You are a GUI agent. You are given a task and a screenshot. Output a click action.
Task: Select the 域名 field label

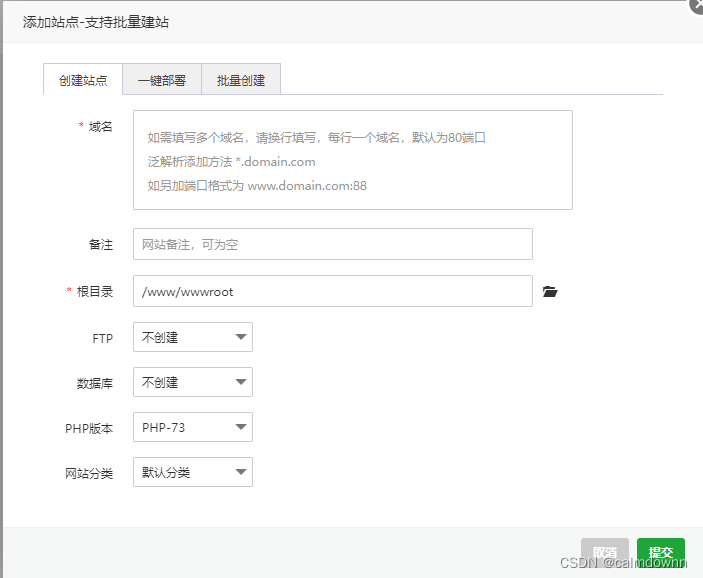[100, 127]
